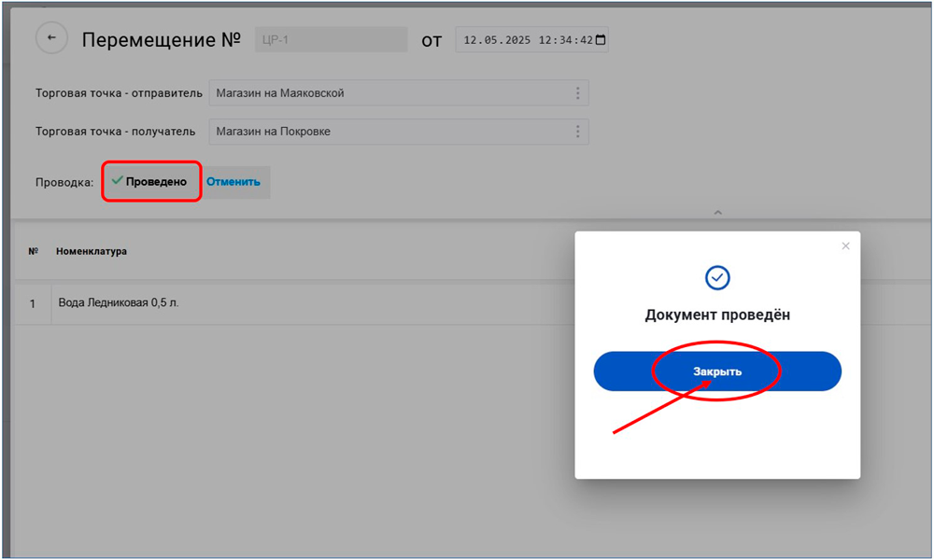Click the Номенклатура column header
This screenshot has width=934, height=560.
[x=92, y=251]
